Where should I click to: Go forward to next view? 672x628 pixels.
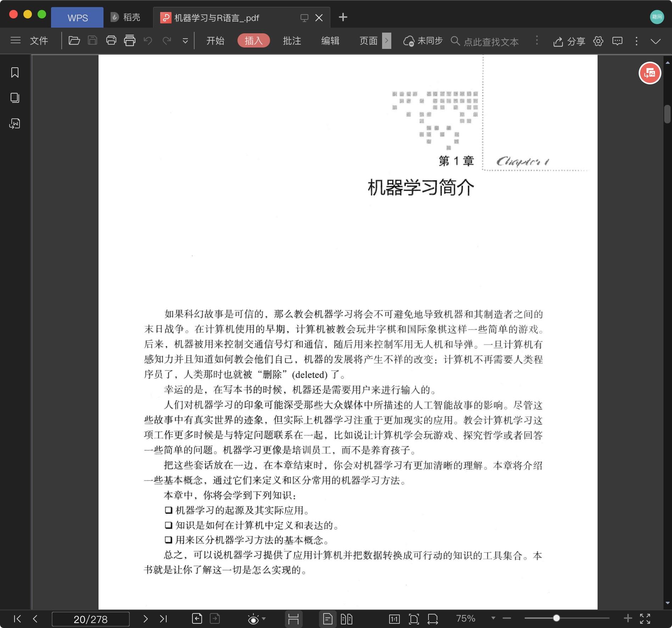pyautogui.click(x=215, y=619)
